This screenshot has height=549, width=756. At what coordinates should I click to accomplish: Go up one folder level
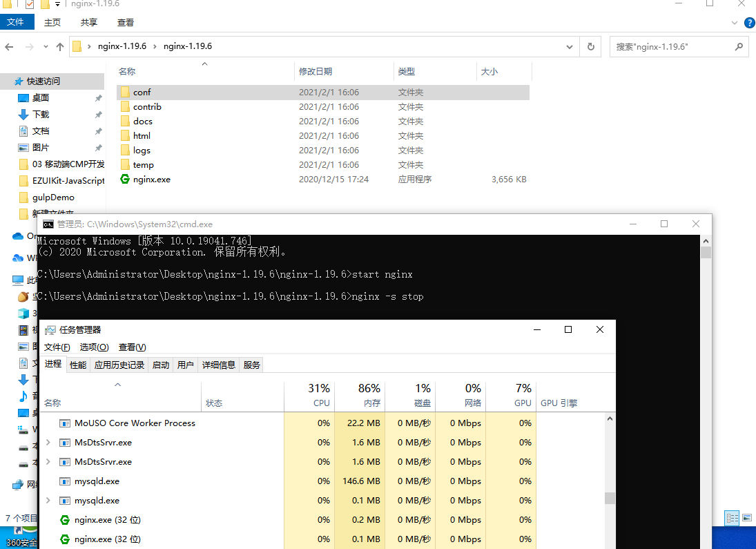click(60, 47)
